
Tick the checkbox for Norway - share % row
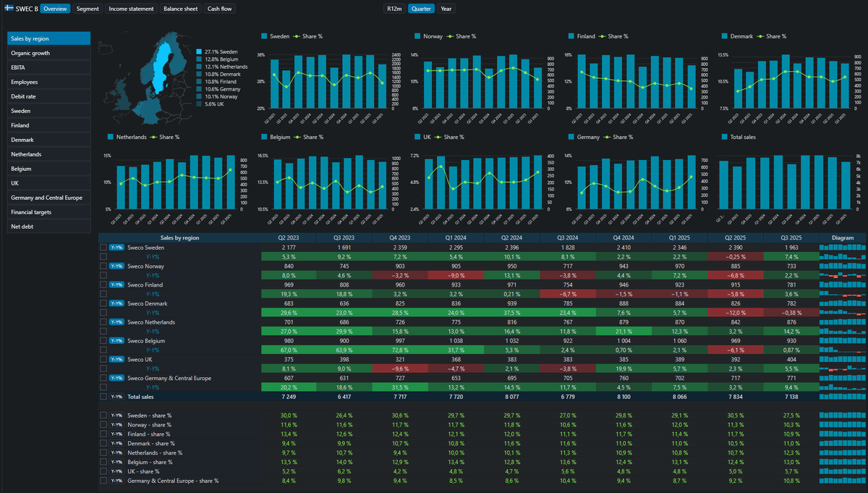[103, 425]
